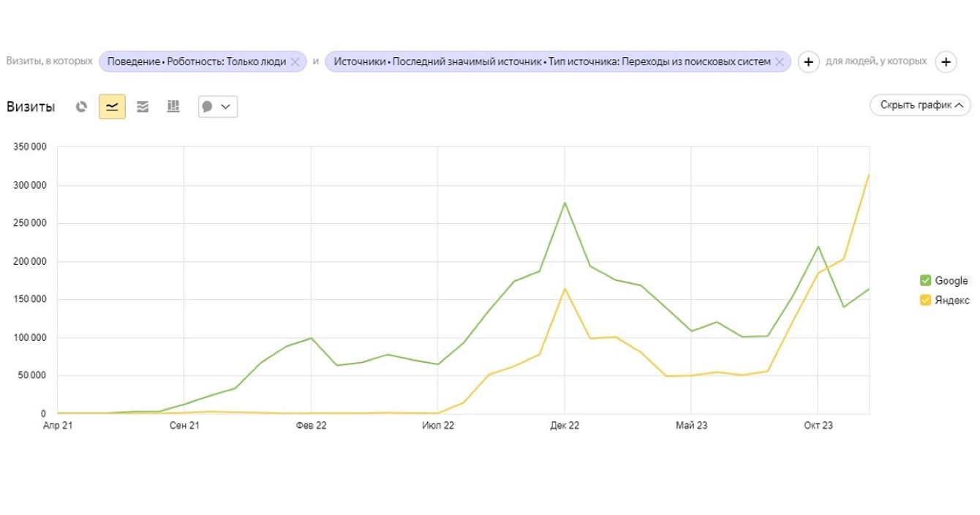The height and width of the screenshot is (515, 980).
Task: Click the Яндекс line's final highest point
Action: click(869, 175)
